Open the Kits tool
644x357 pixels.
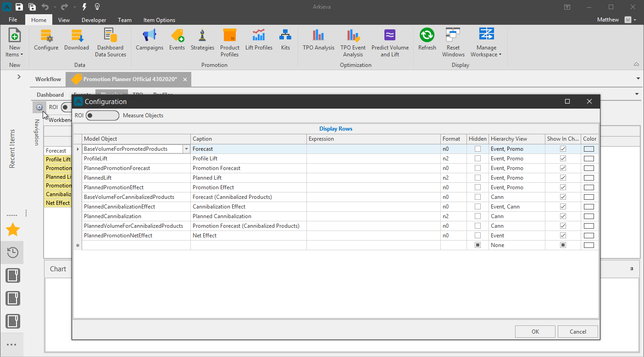pos(285,40)
